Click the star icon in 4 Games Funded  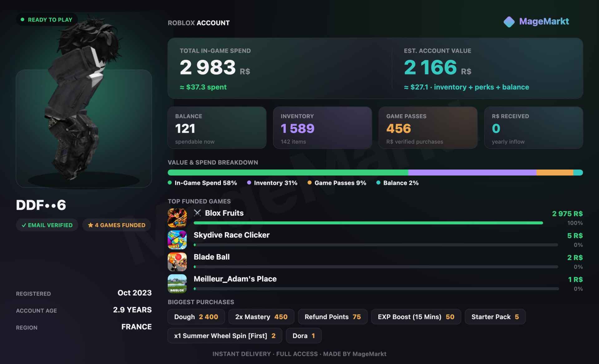pyautogui.click(x=90, y=225)
